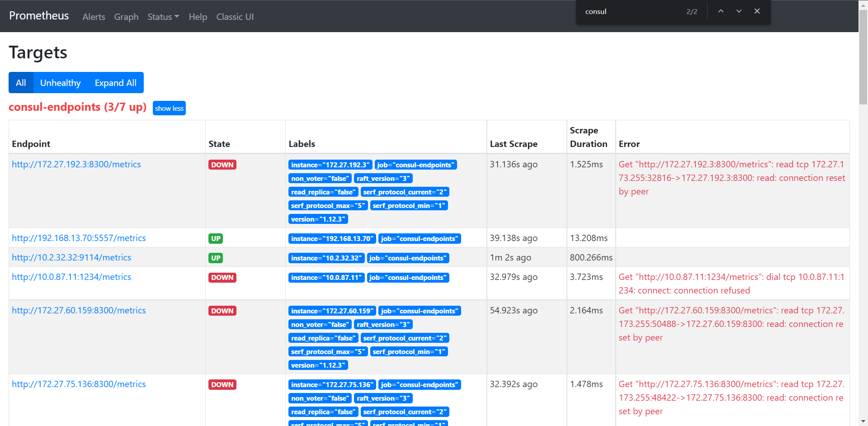Viewport: 868px width, 426px height.
Task: Expand the Status dropdown menu
Action: pyautogui.click(x=163, y=17)
